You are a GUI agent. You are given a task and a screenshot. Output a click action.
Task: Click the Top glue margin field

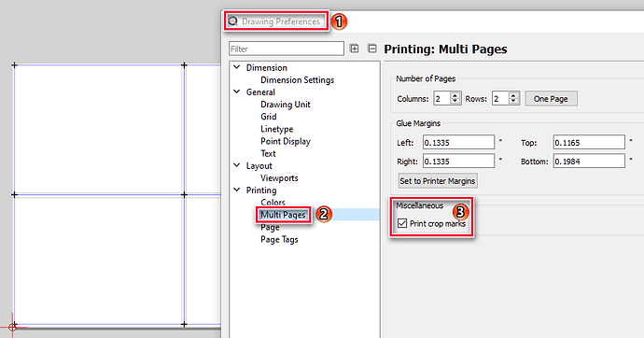[589, 142]
